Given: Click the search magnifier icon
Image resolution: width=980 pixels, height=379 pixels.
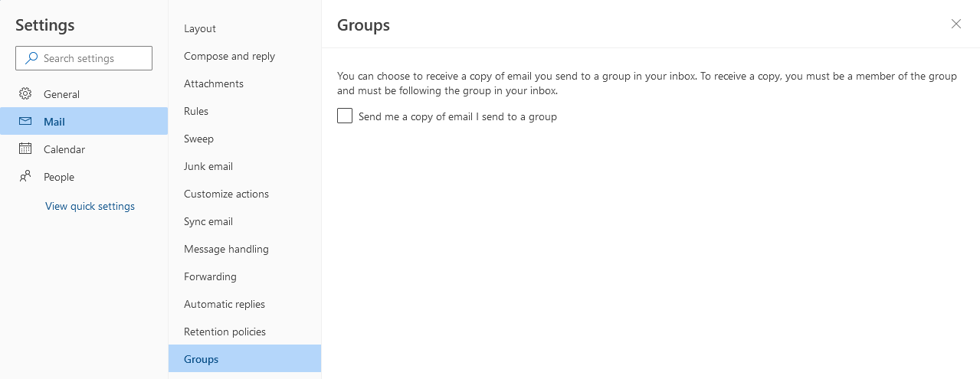Looking at the screenshot, I should click(31, 58).
